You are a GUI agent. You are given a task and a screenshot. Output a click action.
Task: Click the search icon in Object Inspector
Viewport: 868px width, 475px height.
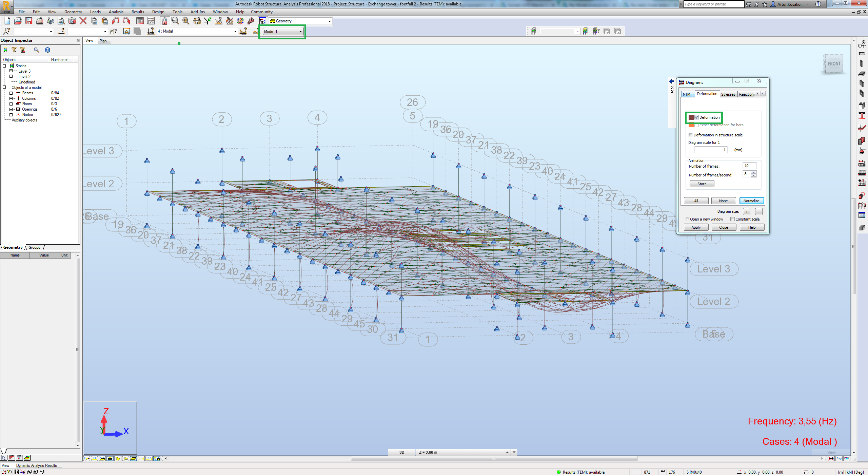(x=37, y=50)
